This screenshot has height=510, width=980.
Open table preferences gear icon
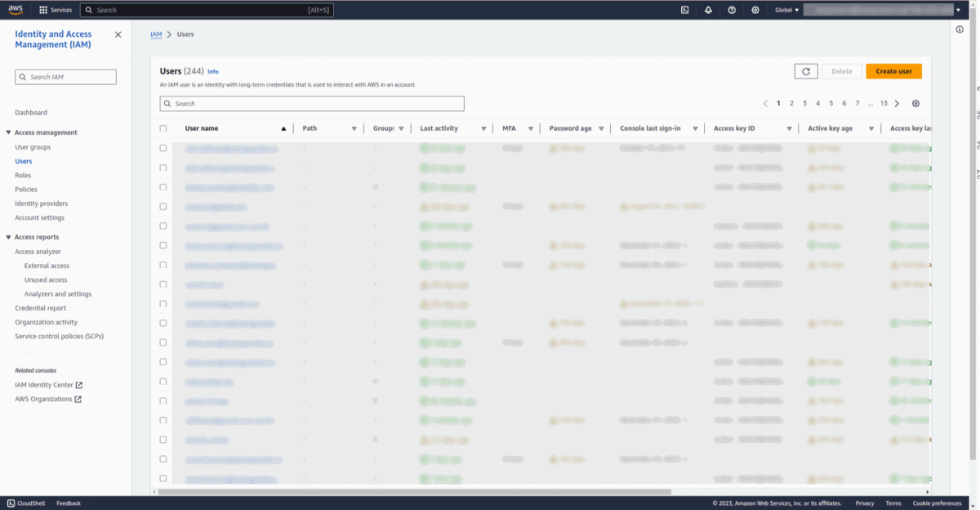(x=915, y=104)
